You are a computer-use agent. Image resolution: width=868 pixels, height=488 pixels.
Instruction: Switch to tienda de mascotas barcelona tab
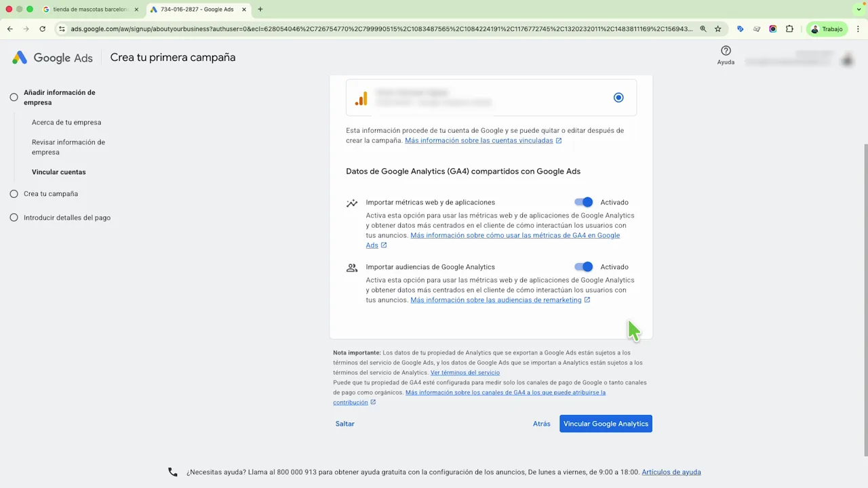(x=89, y=9)
